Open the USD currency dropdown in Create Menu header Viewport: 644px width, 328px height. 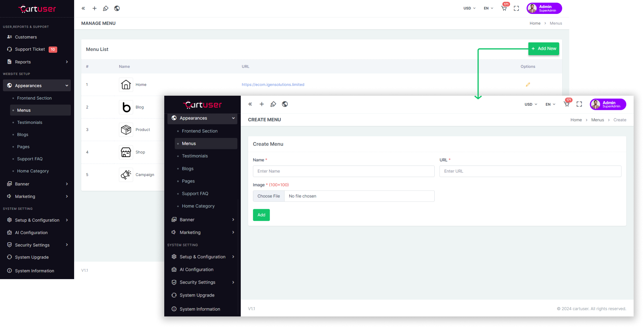(530, 104)
